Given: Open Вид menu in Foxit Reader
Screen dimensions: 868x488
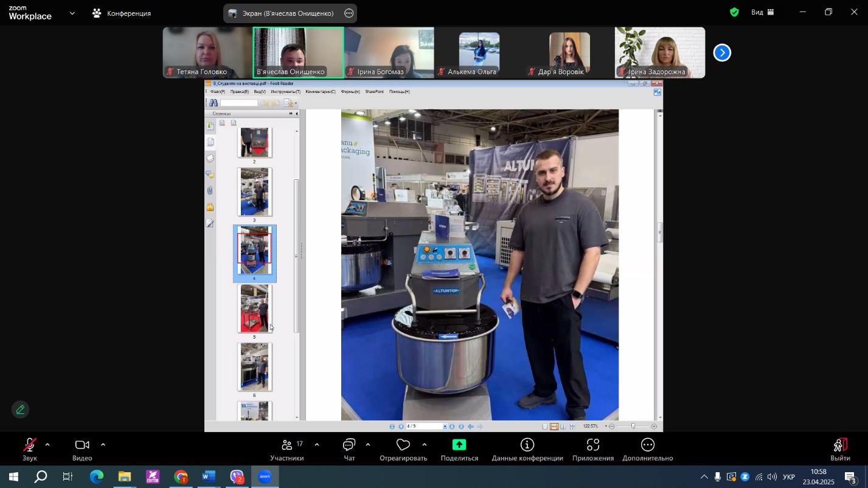Looking at the screenshot, I should tap(260, 92).
